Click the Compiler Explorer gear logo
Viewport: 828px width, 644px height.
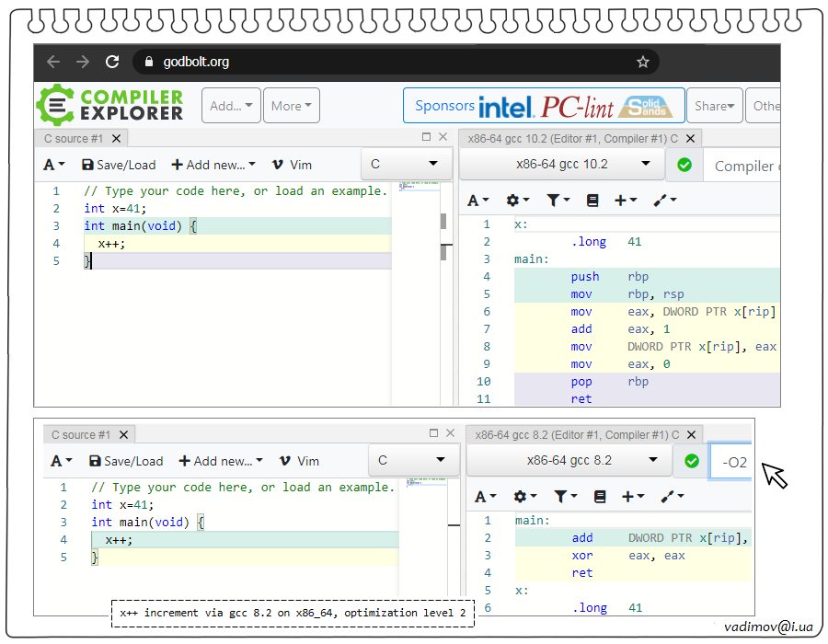(55, 105)
